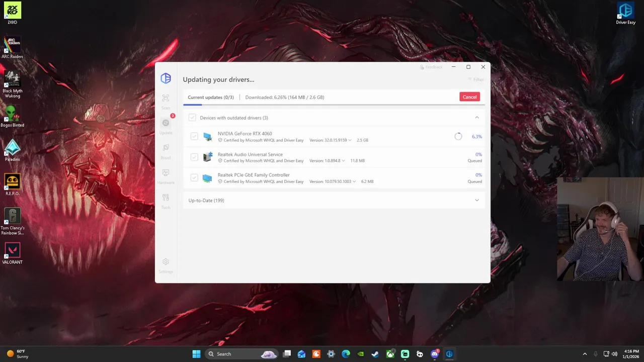Click the Realtek Audio Universal Service name
Screen dimensions: 644x362
[250, 154]
